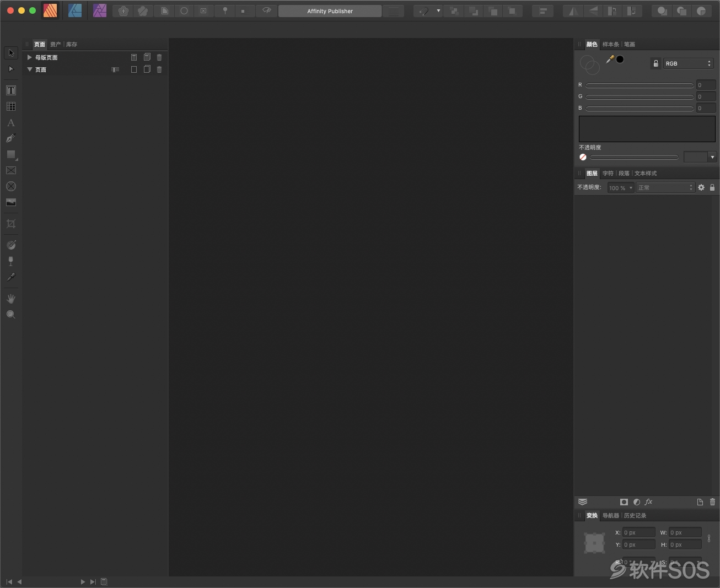Adjust the colour opacity slider

tap(634, 157)
